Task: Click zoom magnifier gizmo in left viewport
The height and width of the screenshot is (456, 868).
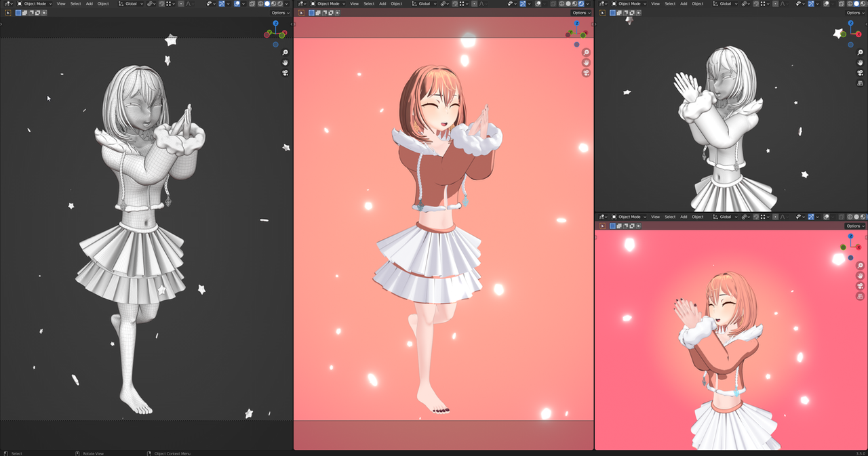Action: [285, 53]
